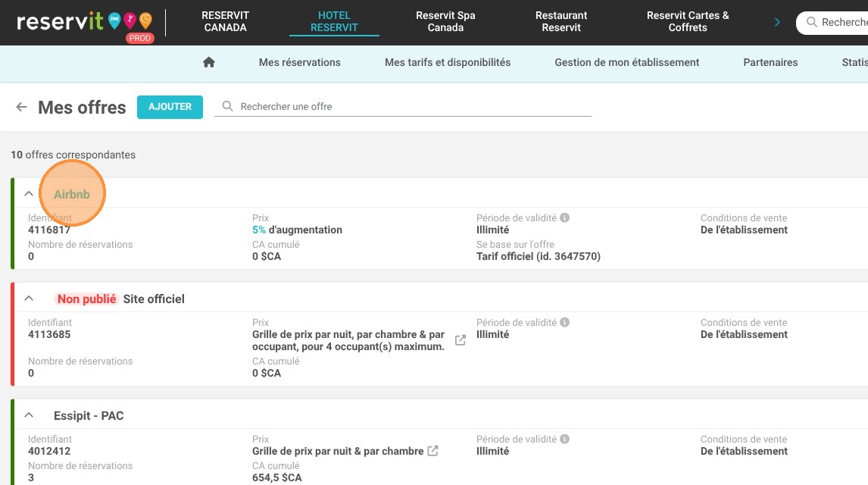Focus the Rechercher une offre field
The height and width of the screenshot is (485, 868).
pyautogui.click(x=402, y=106)
